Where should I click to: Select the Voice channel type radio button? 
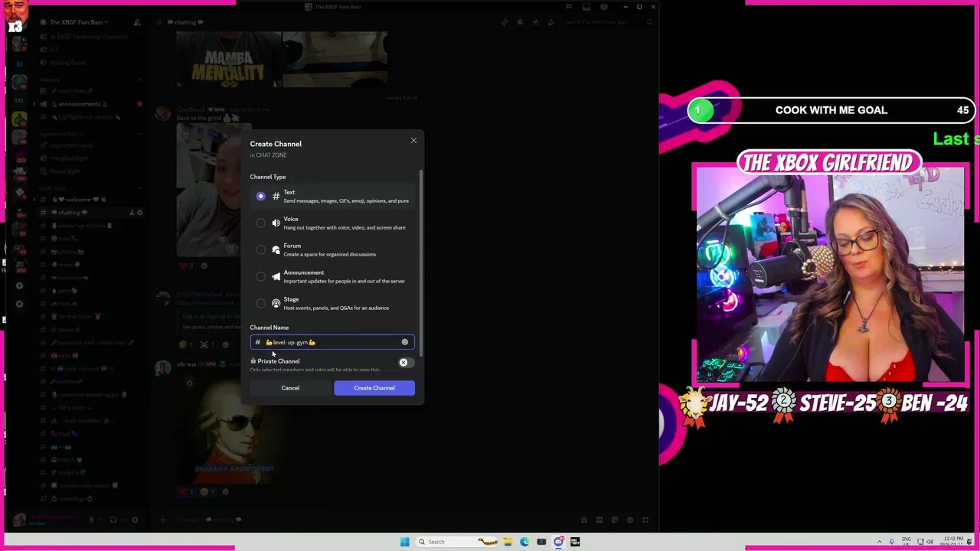coord(261,223)
